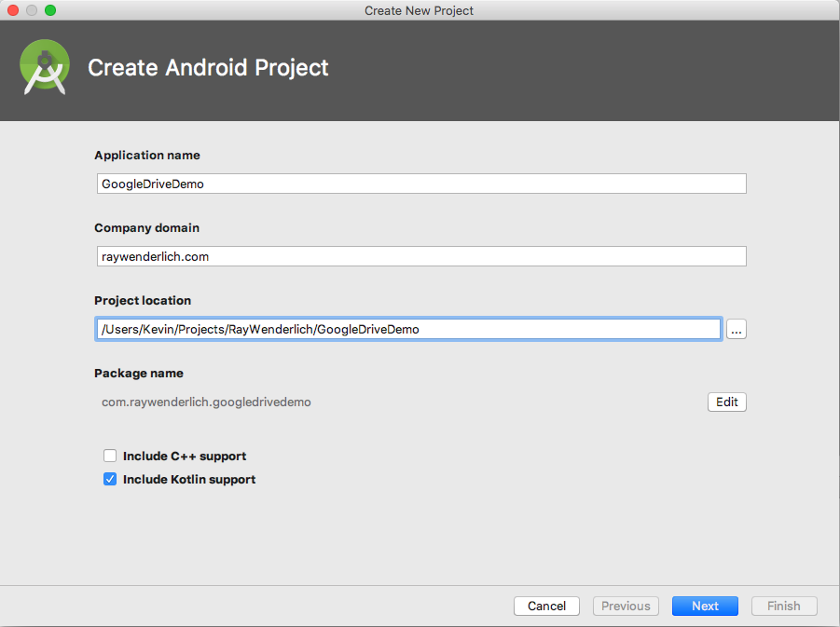Image resolution: width=840 pixels, height=627 pixels.
Task: Click the disabled Finish button
Action: (x=783, y=606)
